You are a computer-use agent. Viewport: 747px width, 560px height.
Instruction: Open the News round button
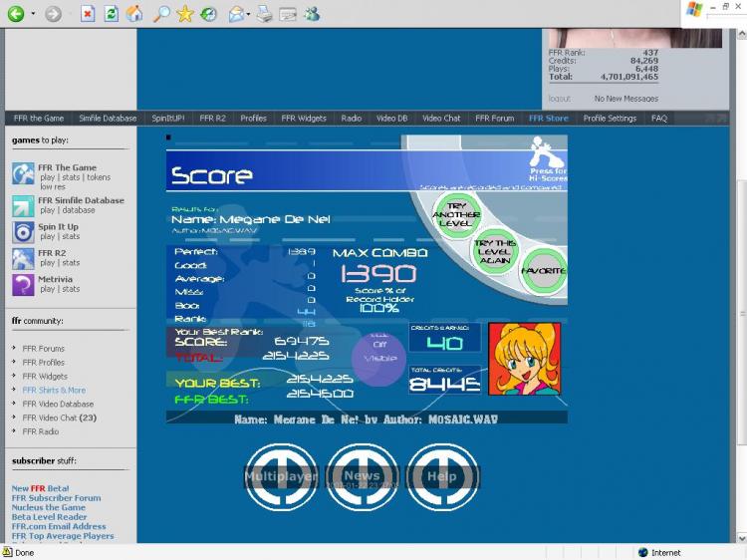point(363,476)
